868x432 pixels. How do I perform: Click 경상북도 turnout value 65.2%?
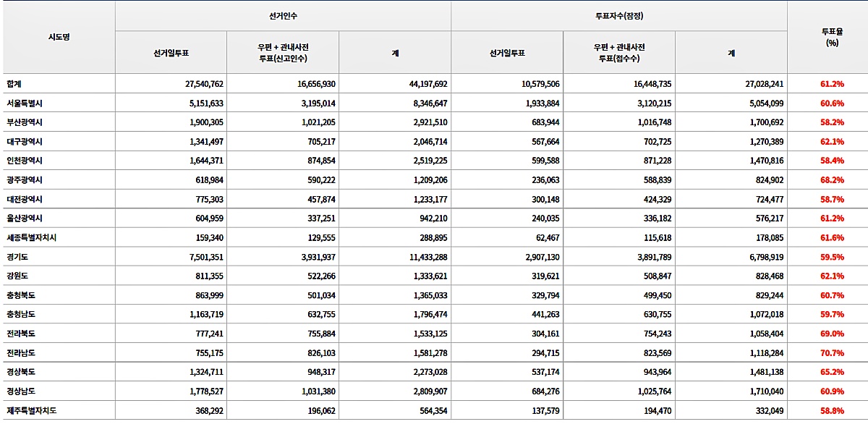(832, 372)
